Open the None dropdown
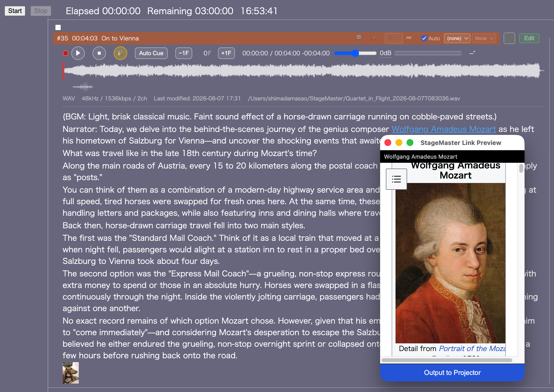Image resolution: width=554 pixels, height=392 pixels. coord(484,38)
